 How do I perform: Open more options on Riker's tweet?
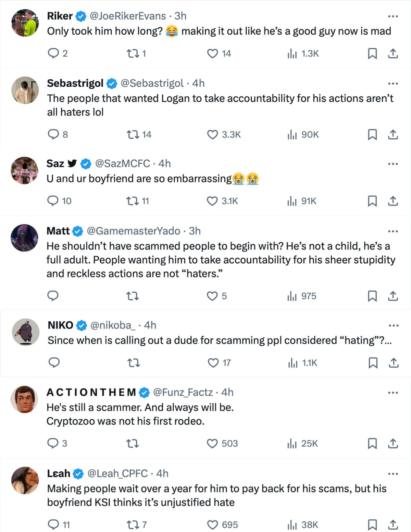393,16
